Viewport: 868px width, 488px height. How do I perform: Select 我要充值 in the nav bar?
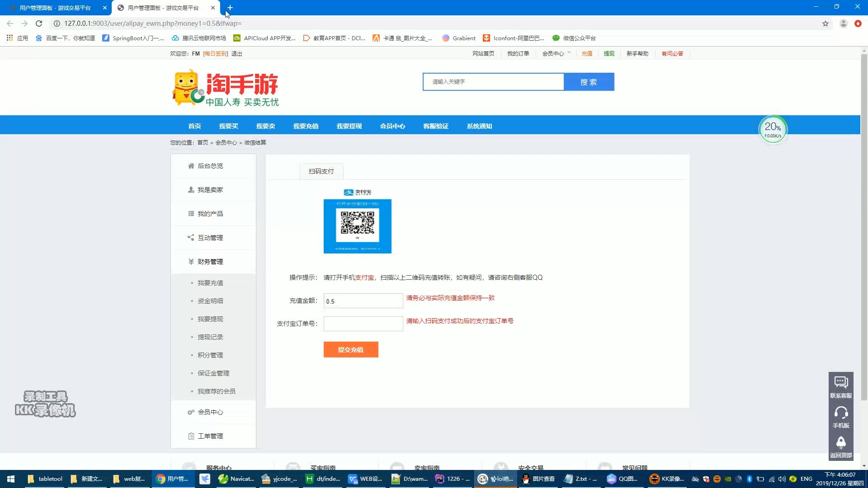(x=306, y=126)
